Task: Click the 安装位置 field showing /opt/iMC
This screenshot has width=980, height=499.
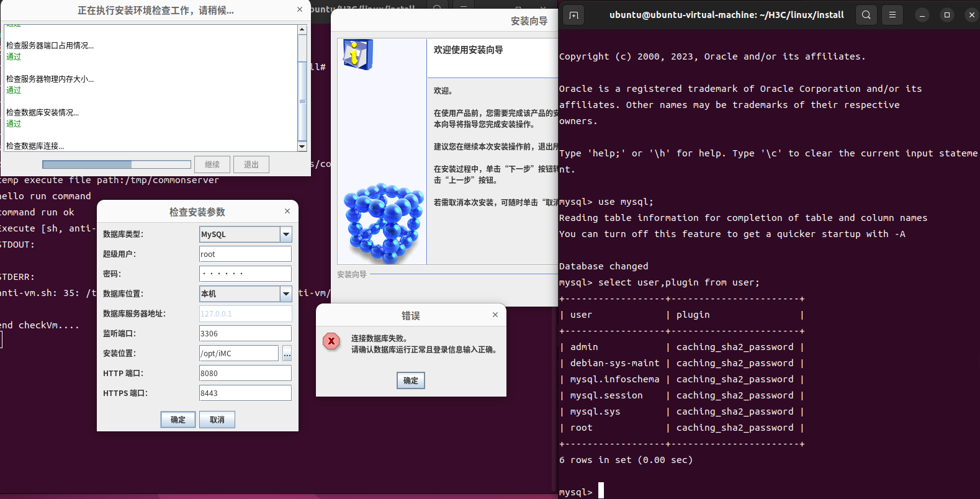Action: click(239, 353)
